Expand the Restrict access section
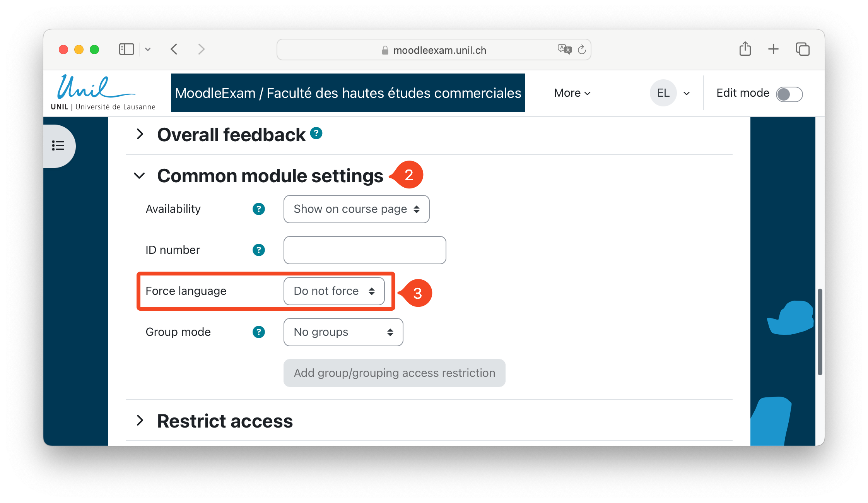 pos(140,421)
